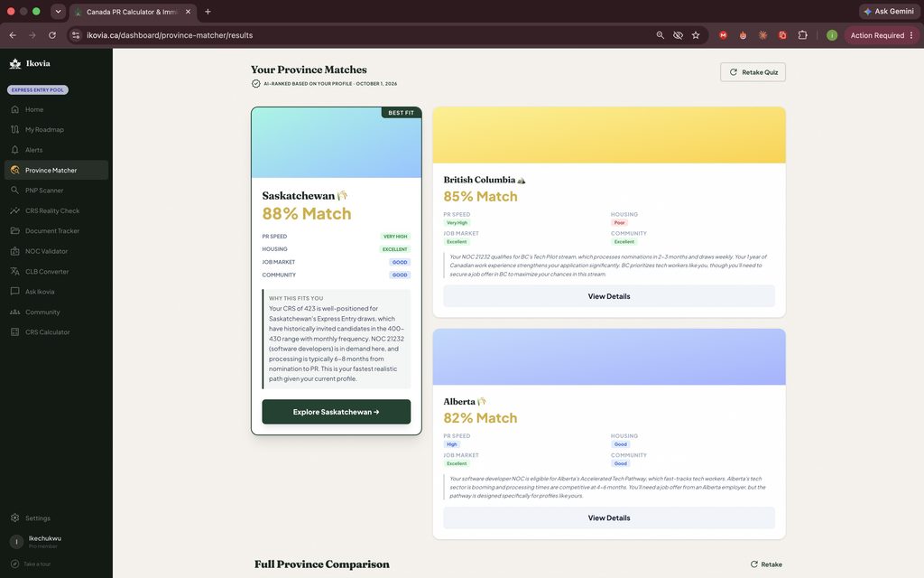Click the zoom magnifier icon in address bar
The width and height of the screenshot is (924, 578).
coord(660,35)
